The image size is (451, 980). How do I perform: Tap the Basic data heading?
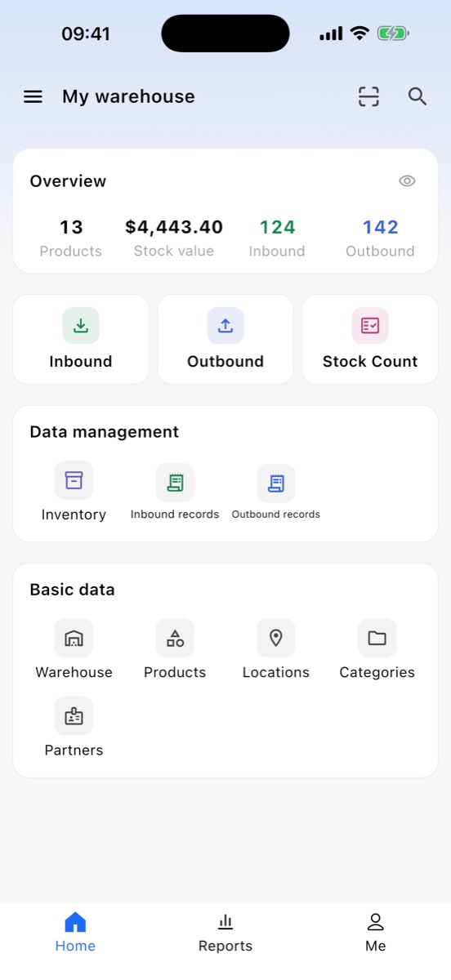point(72,590)
